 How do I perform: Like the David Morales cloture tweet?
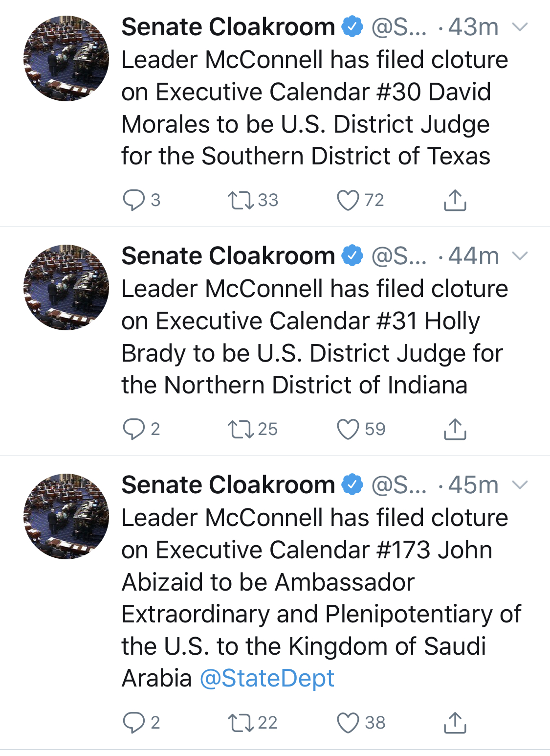348,200
